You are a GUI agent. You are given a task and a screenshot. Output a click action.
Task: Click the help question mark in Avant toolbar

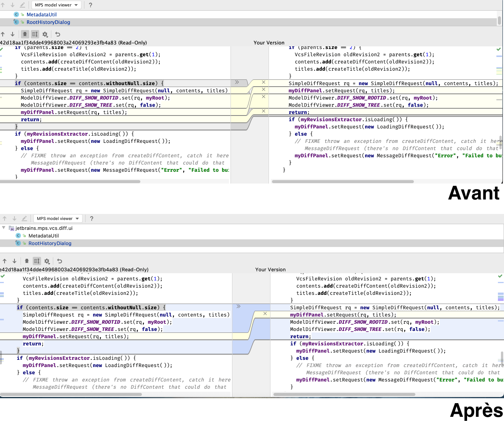coord(90,5)
